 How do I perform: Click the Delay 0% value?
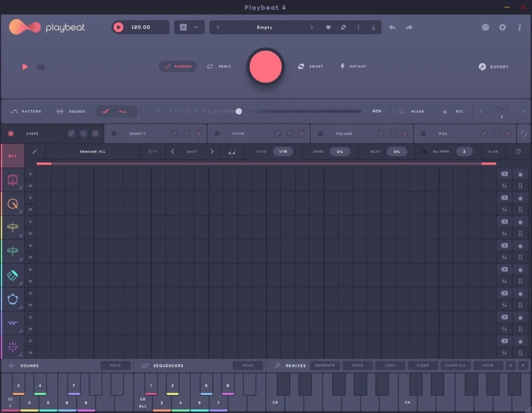(396, 151)
